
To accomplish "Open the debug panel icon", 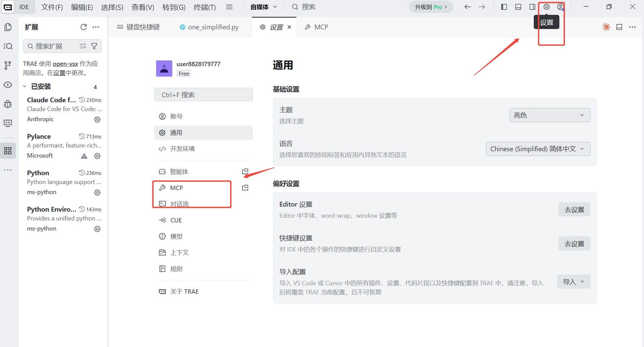I will [x=8, y=104].
